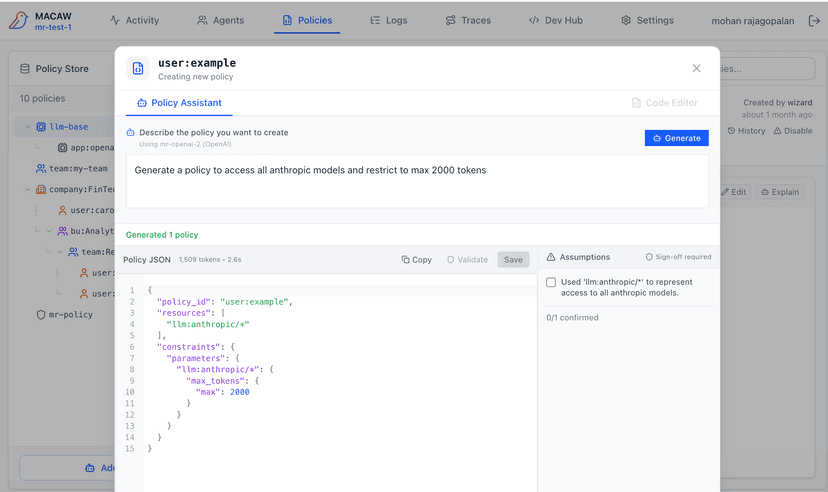The height and width of the screenshot is (492, 828).
Task: Click the Assumptions warning icon
Action: [x=551, y=257]
